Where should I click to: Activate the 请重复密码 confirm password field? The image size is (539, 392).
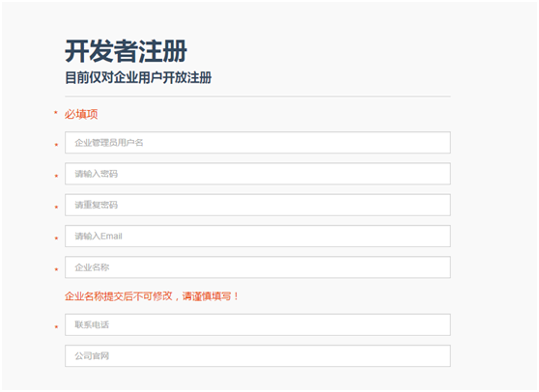pyautogui.click(x=258, y=205)
